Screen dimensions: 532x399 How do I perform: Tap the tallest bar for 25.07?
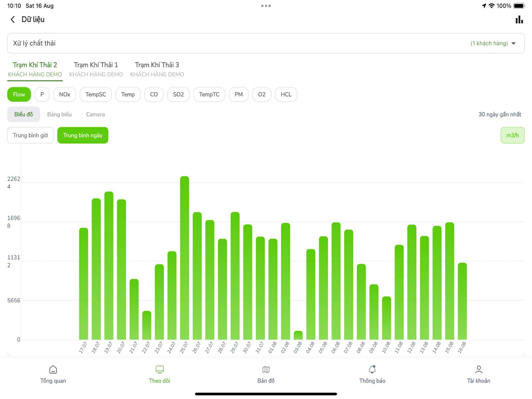tap(184, 258)
